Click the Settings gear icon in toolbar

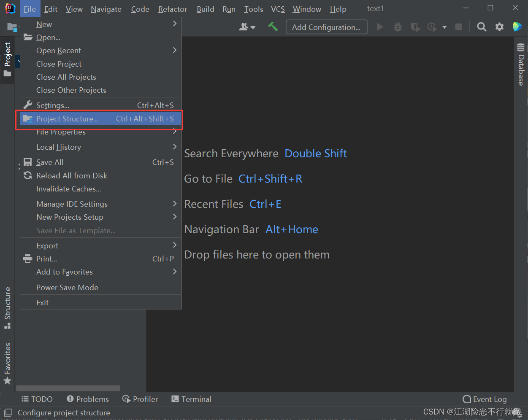499,27
